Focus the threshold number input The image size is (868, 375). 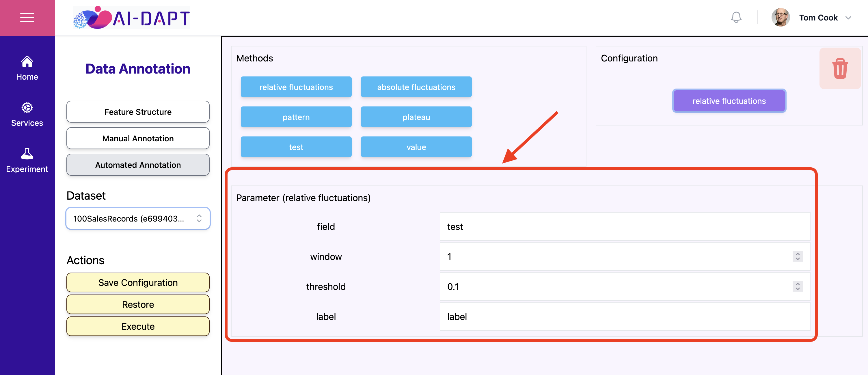(625, 286)
